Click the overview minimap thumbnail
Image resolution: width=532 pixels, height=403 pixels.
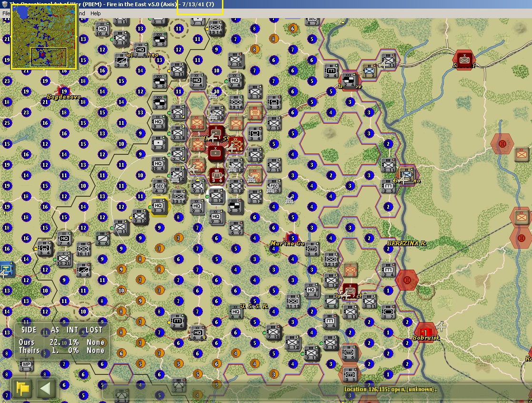pyautogui.click(x=43, y=37)
